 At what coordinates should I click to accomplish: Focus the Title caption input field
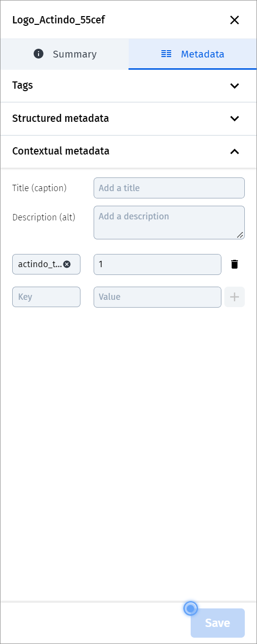point(169,188)
